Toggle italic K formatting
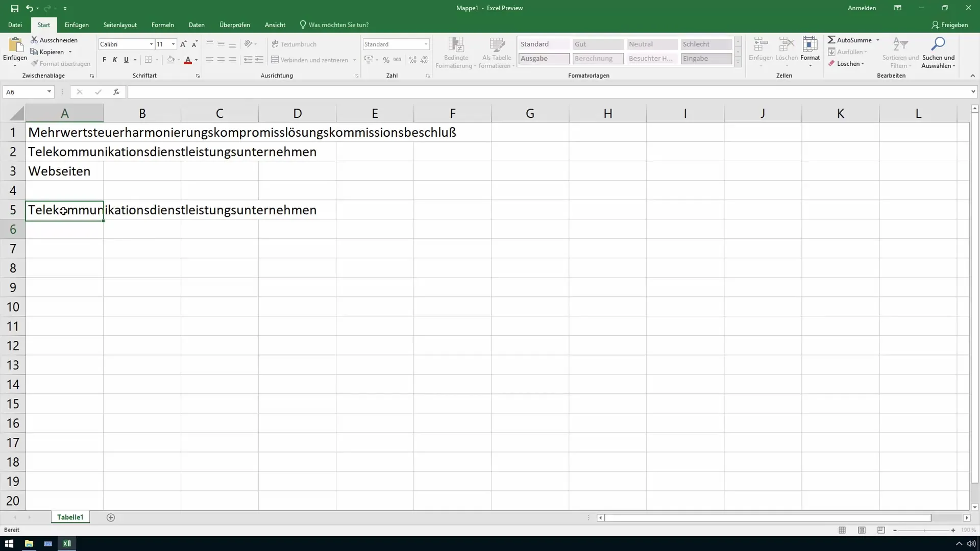This screenshot has height=551, width=980. (x=115, y=60)
